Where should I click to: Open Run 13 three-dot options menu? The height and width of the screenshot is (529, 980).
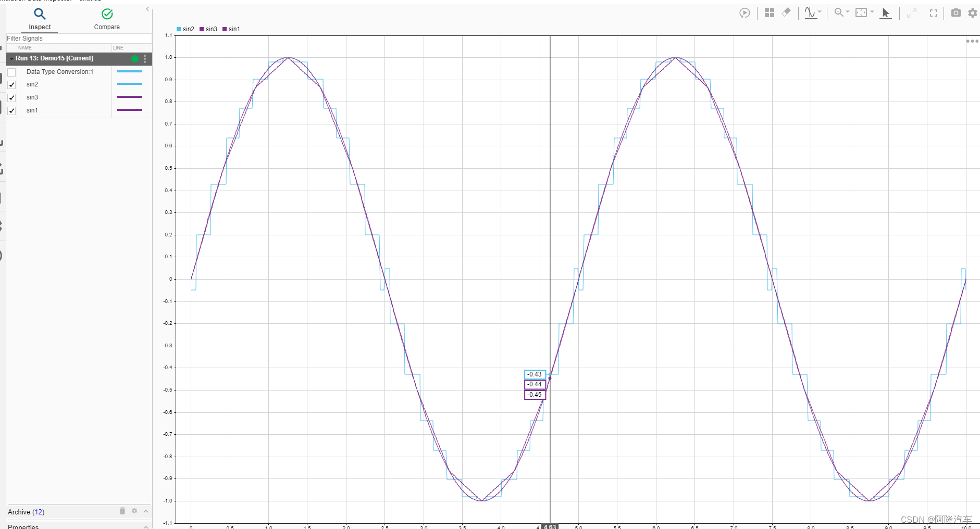tap(145, 59)
